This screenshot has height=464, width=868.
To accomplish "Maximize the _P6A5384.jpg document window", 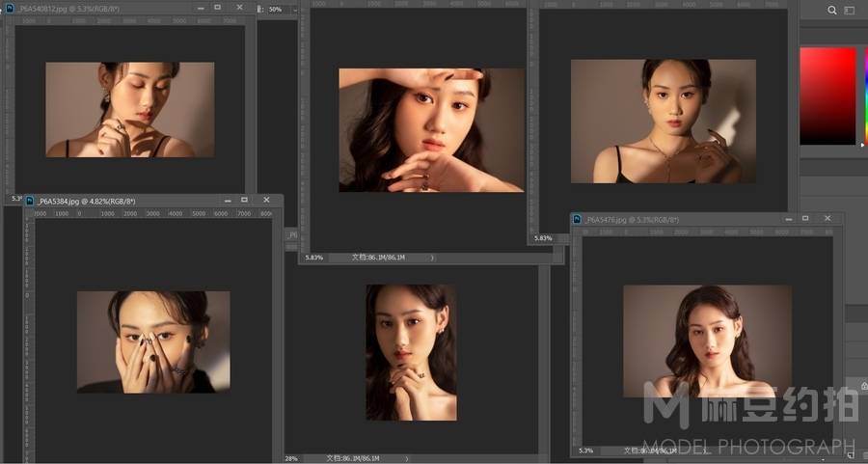I will click(245, 200).
